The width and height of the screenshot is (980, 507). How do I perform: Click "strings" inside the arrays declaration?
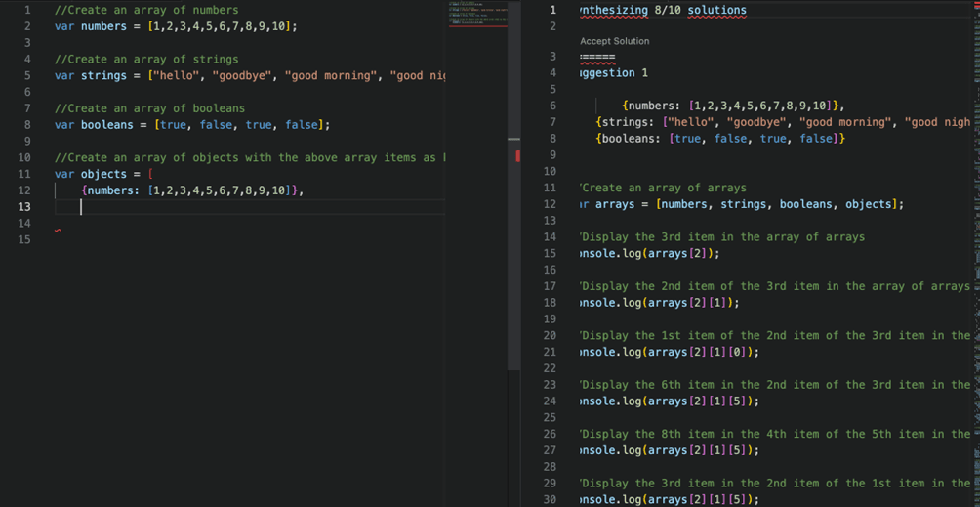[744, 204]
